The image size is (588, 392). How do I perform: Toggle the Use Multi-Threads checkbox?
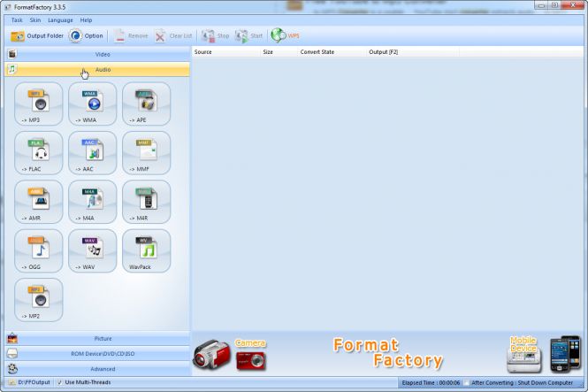[x=60, y=382]
